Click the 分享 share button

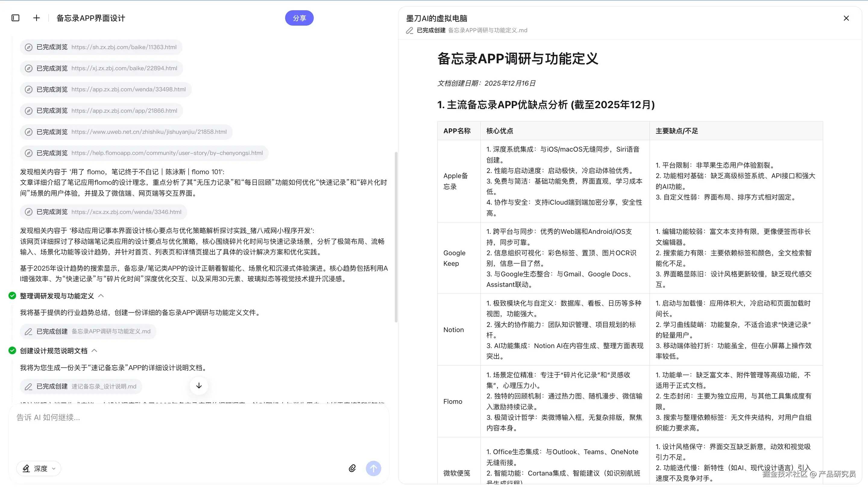pyautogui.click(x=299, y=18)
